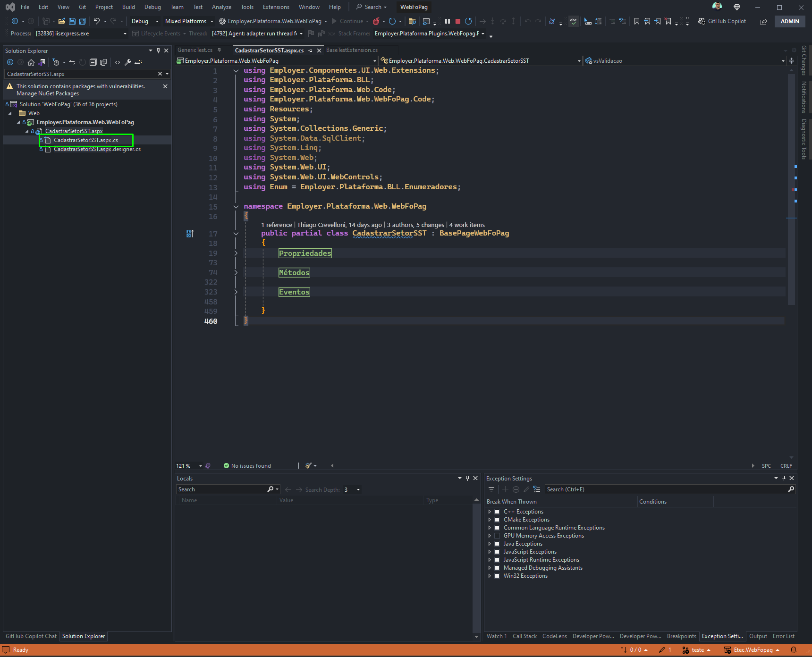The width and height of the screenshot is (812, 657).
Task: Click Save All icon in toolbar
Action: click(82, 21)
